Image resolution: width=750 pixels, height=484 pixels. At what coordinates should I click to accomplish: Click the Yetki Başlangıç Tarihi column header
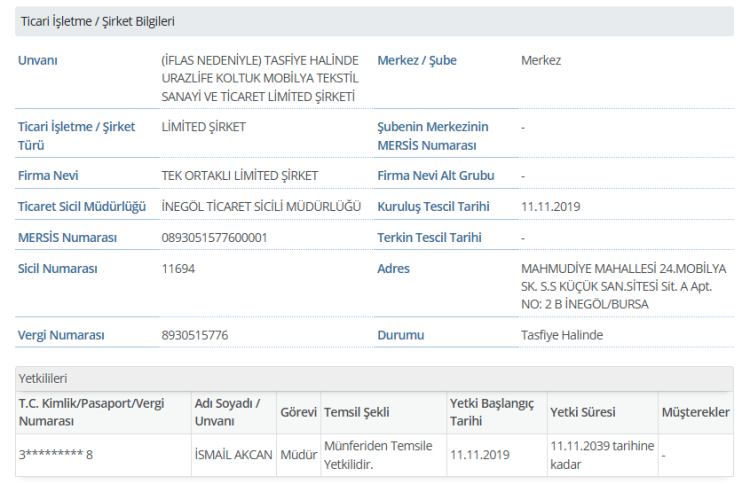[x=492, y=412]
